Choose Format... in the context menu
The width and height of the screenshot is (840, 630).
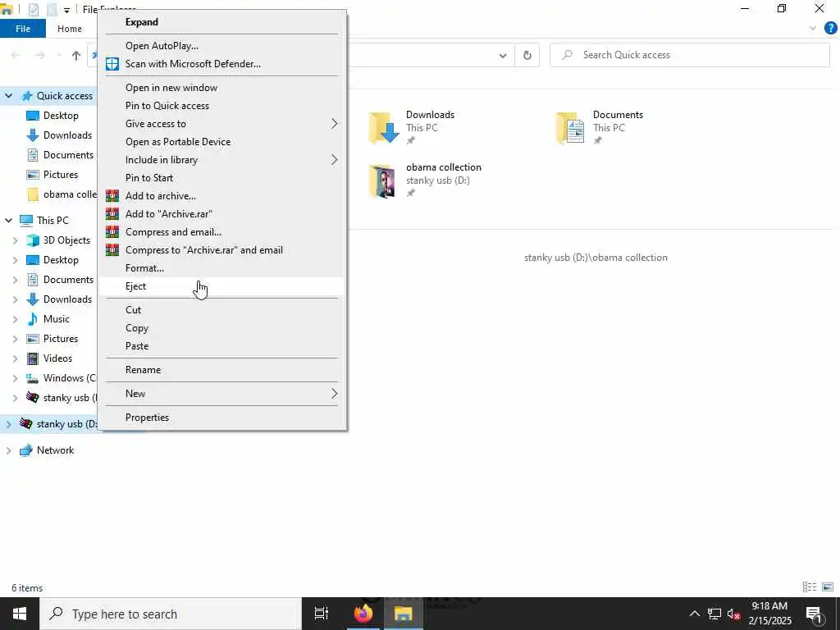tap(221, 268)
